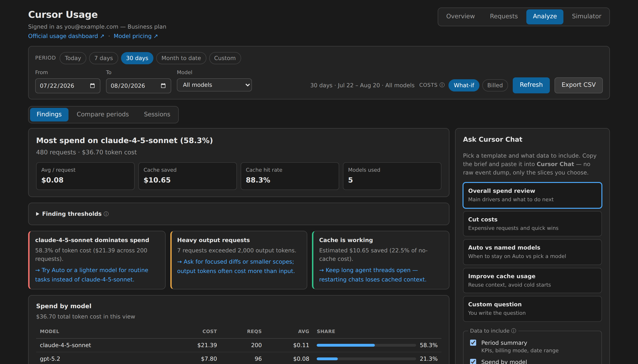Click the 480 requests token cost summary
This screenshot has width=638, height=364.
point(86,152)
